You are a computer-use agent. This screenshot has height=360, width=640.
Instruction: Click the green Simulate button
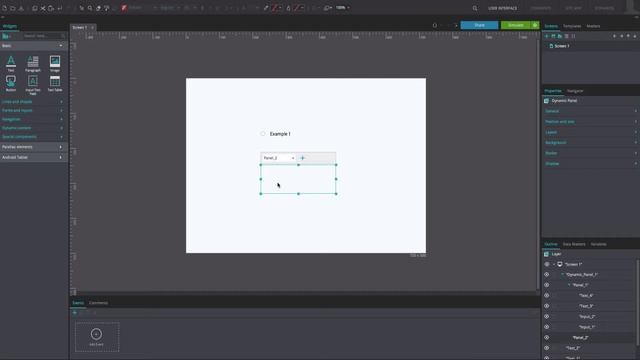point(516,25)
